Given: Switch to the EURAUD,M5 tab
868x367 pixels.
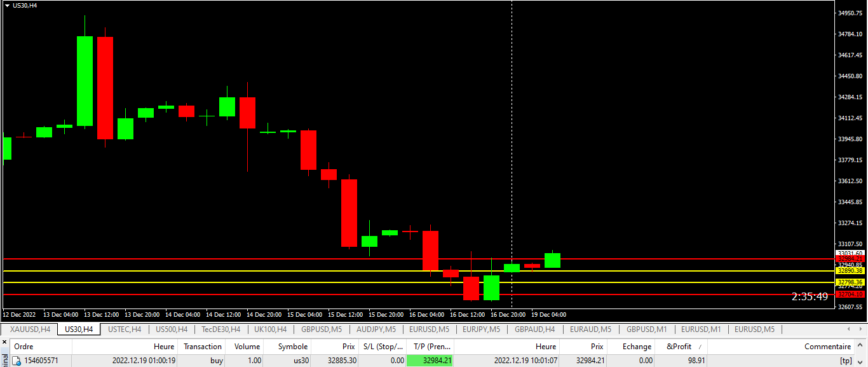Looking at the screenshot, I should point(590,329).
